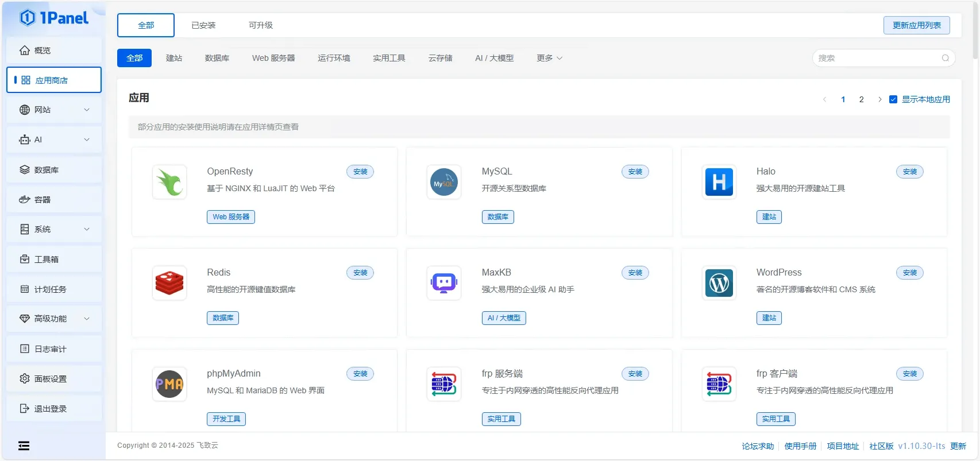980x461 pixels.
Task: Focus the 搜索 input field
Action: [x=883, y=58]
